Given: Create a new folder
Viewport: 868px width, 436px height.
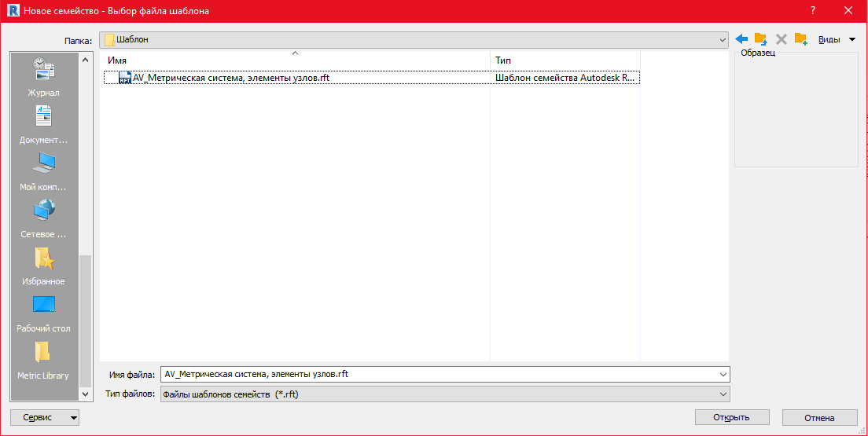Looking at the screenshot, I should [x=801, y=39].
